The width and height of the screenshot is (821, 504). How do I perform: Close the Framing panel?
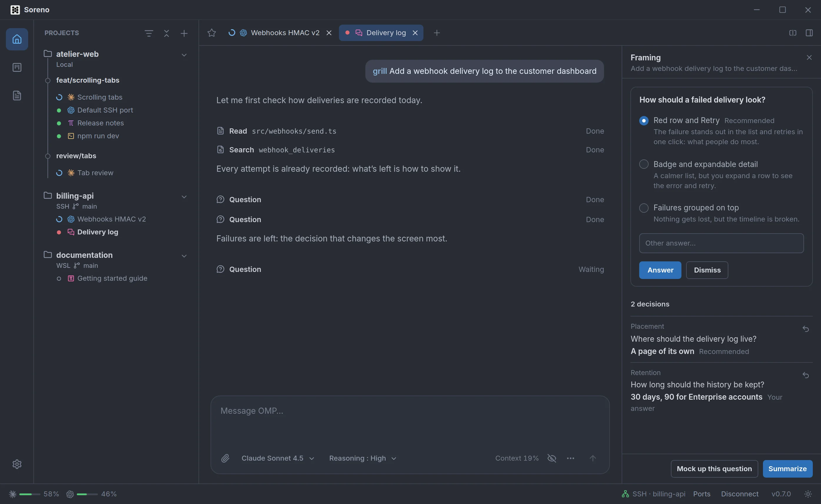[809, 58]
